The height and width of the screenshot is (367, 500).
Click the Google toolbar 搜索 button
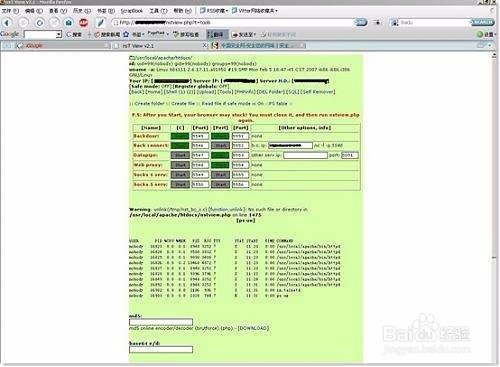(x=74, y=34)
